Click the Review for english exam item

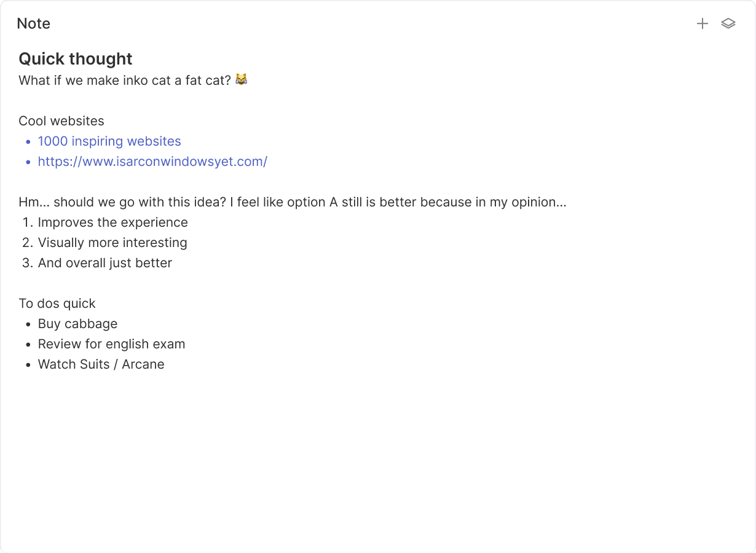coord(111,344)
